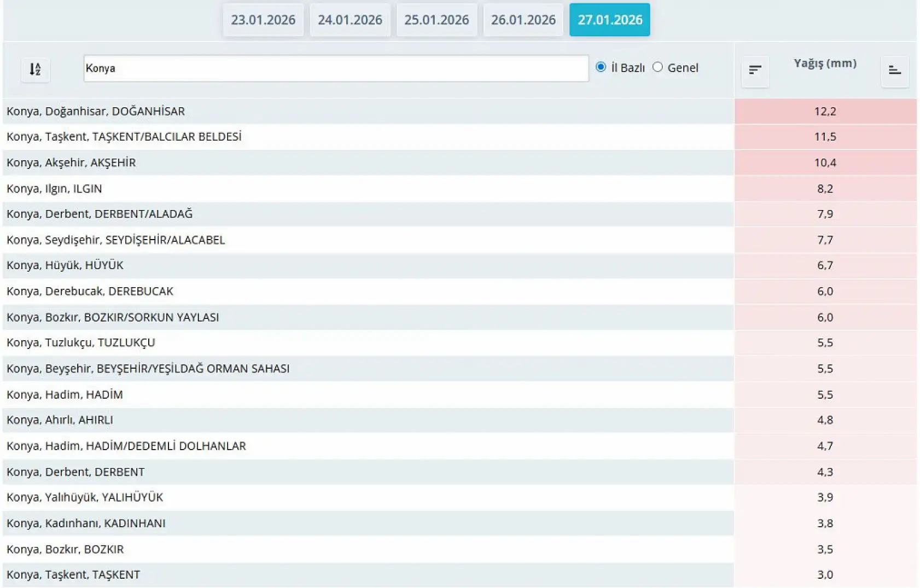This screenshot has height=588, width=920.
Task: Select the 26.01.2026 date tab
Action: pos(523,20)
